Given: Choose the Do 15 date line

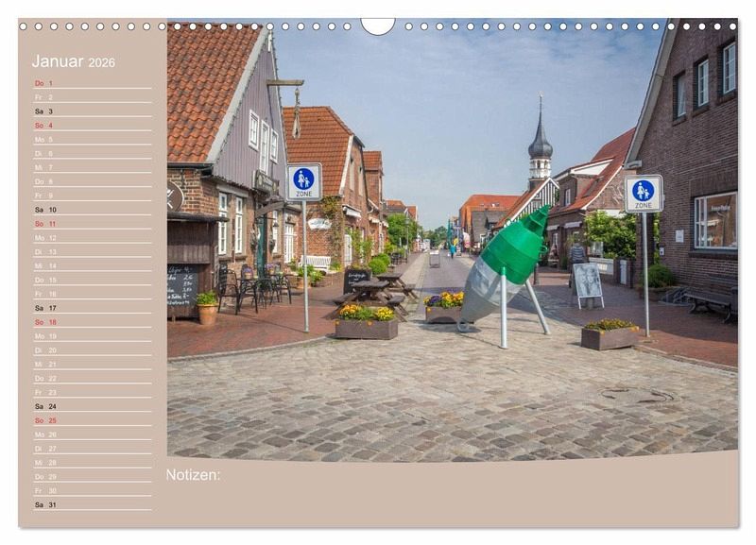Looking at the screenshot, I should [x=92, y=280].
